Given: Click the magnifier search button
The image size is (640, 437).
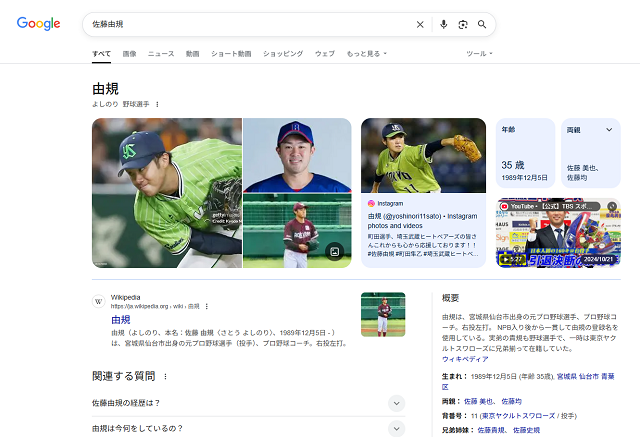Looking at the screenshot, I should pos(482,24).
